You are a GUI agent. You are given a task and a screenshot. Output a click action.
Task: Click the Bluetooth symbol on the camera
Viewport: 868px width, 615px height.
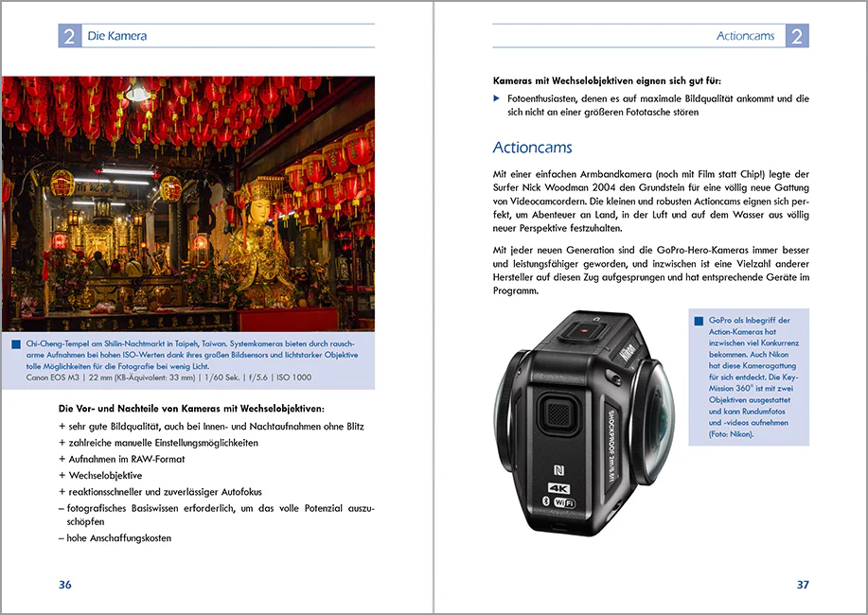[x=545, y=501]
